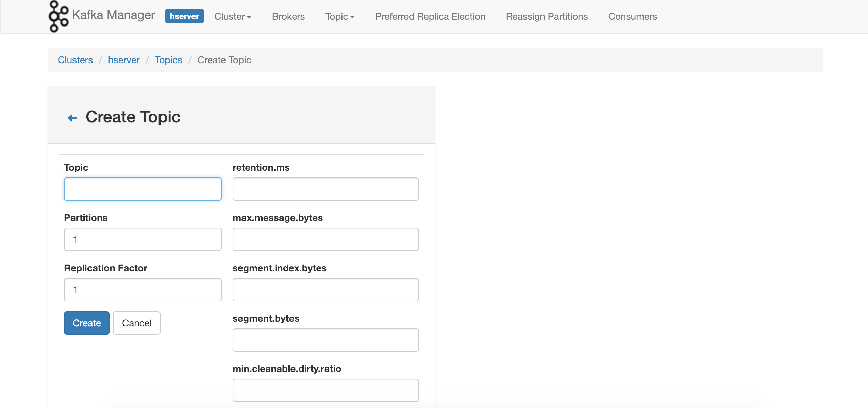
Task: Click the Create button
Action: (86, 323)
